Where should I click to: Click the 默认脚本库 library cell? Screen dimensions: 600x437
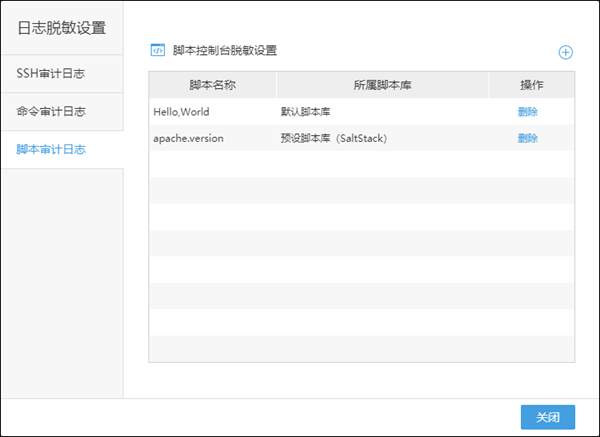(x=306, y=111)
